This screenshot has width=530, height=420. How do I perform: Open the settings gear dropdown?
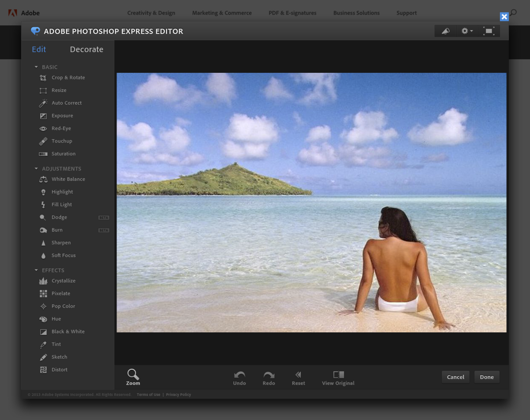point(466,31)
